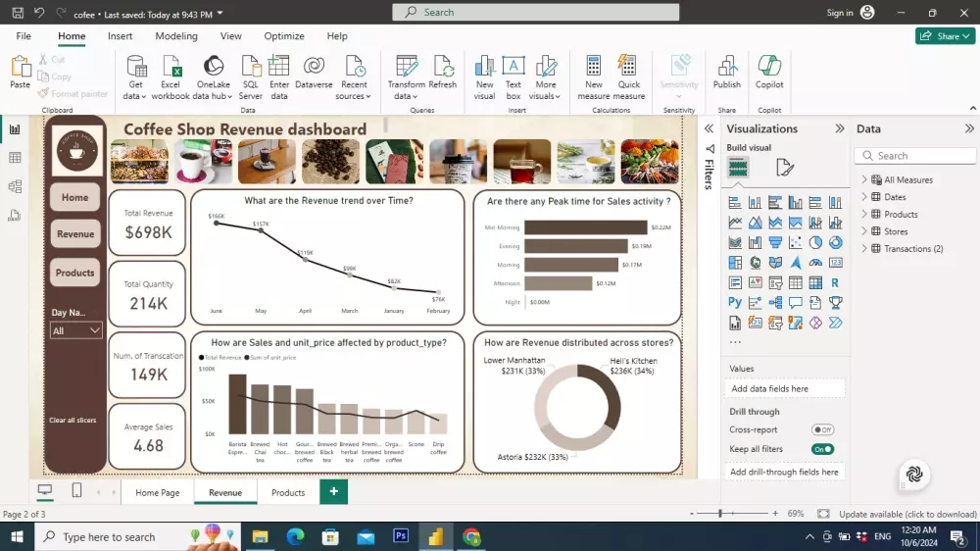Switch to mobile layout icon
980x551 pixels.
[76, 490]
